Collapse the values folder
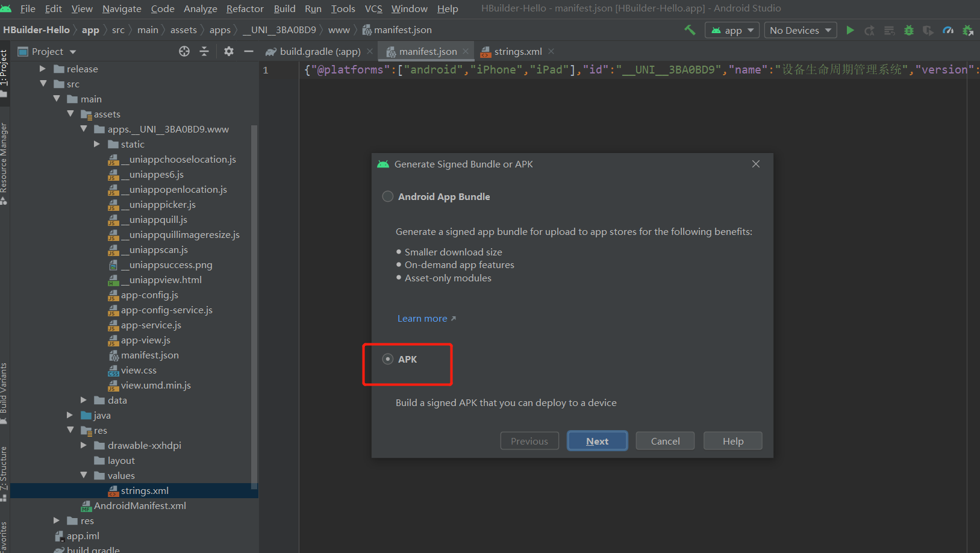Screen dimensions: 980x553 pyautogui.click(x=84, y=475)
